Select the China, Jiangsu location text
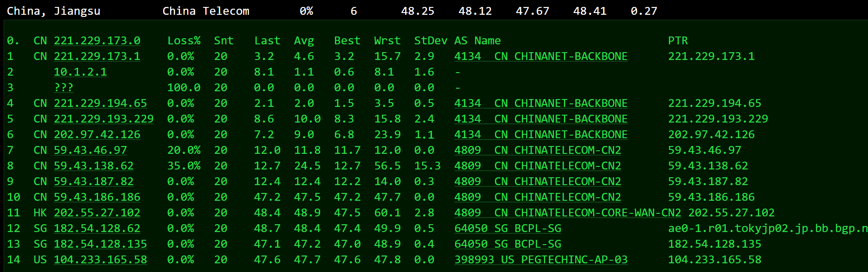Image resolution: width=868 pixels, height=272 pixels. [x=54, y=11]
